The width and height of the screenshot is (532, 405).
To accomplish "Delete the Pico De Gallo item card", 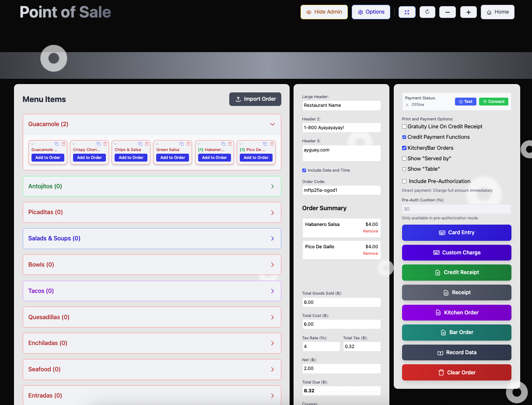I will [x=272, y=144].
